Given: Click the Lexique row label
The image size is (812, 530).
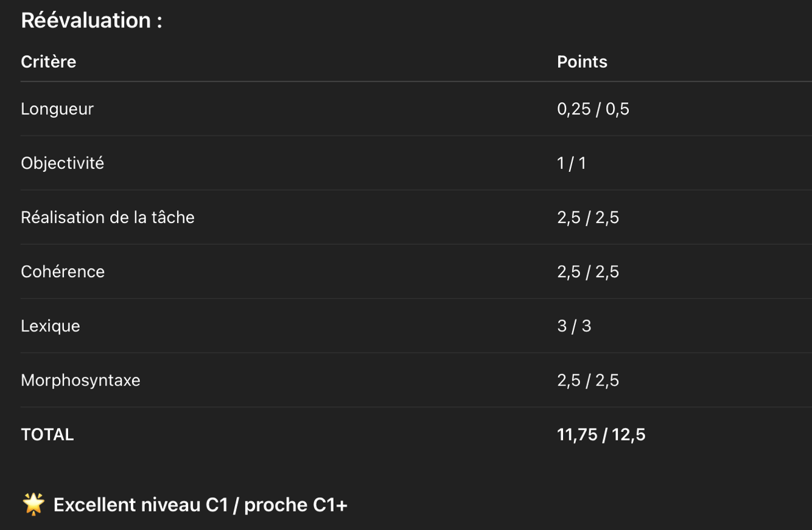Looking at the screenshot, I should pos(51,326).
